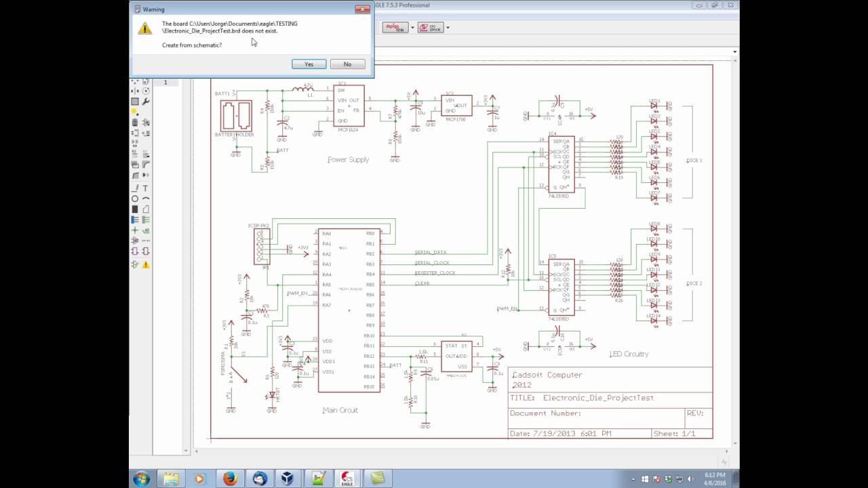Viewport: 868px width, 488px height.
Task: Select the Move tool
Action: tap(135, 79)
